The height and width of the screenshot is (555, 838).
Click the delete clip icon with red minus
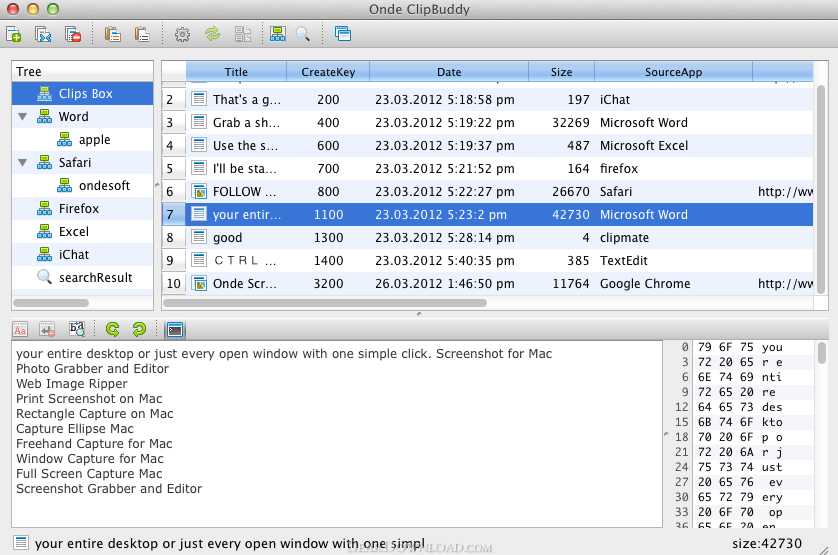[x=73, y=34]
